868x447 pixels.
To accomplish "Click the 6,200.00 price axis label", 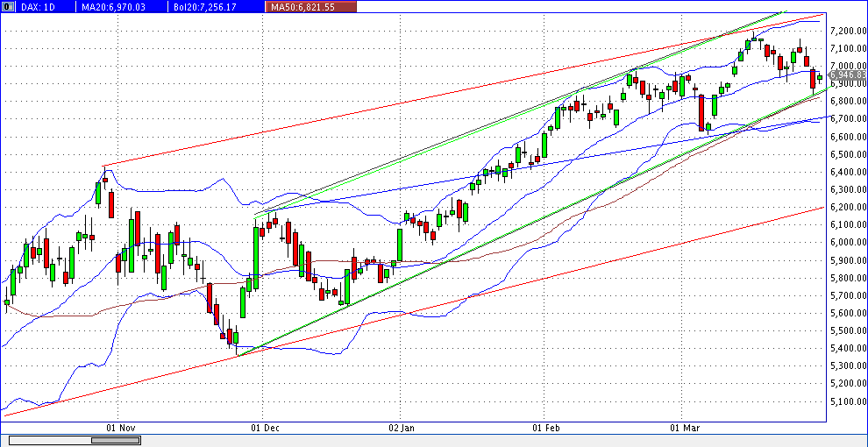I will click(x=848, y=207).
